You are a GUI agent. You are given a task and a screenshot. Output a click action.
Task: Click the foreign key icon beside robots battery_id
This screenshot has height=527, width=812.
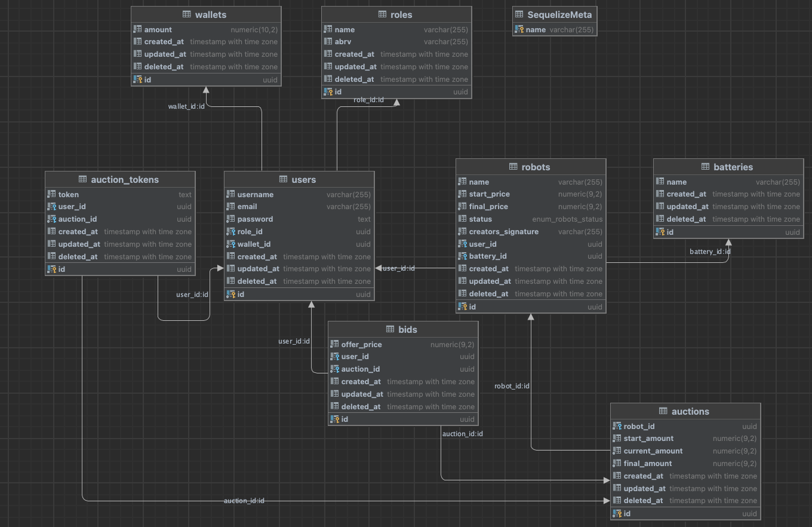pos(462,256)
